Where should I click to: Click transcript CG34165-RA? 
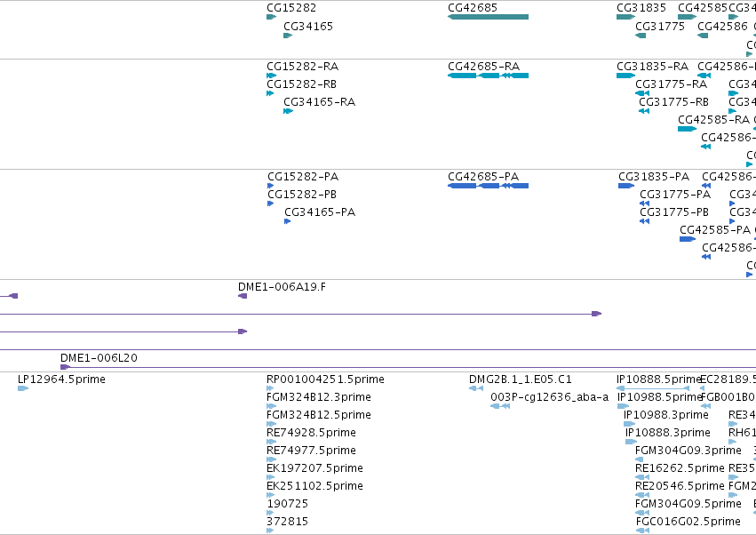[x=320, y=102]
